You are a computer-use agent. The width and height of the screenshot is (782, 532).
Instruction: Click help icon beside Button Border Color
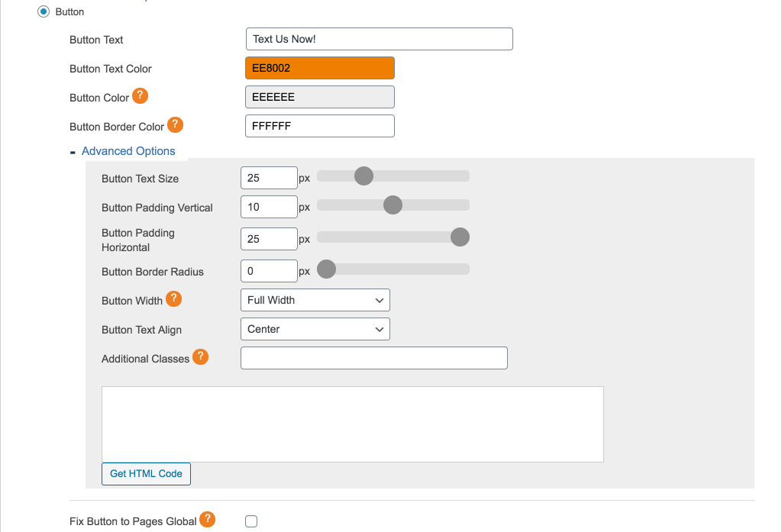pos(175,125)
